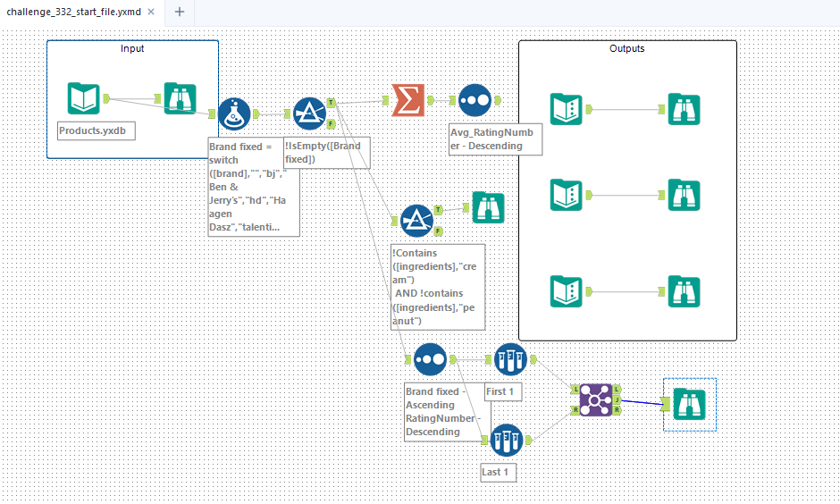Click the Join tool
The height and width of the screenshot is (504, 840).
tap(596, 400)
